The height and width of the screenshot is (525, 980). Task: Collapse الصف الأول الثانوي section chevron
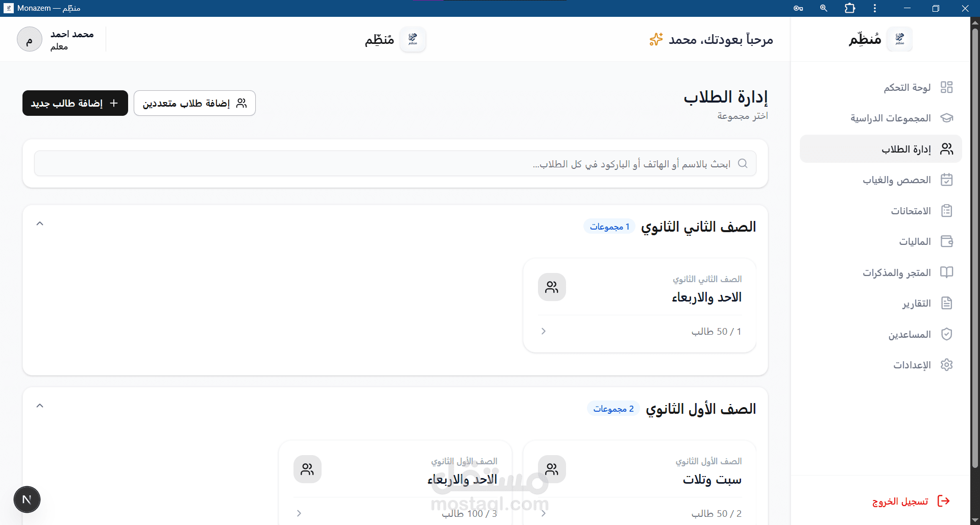click(x=40, y=406)
